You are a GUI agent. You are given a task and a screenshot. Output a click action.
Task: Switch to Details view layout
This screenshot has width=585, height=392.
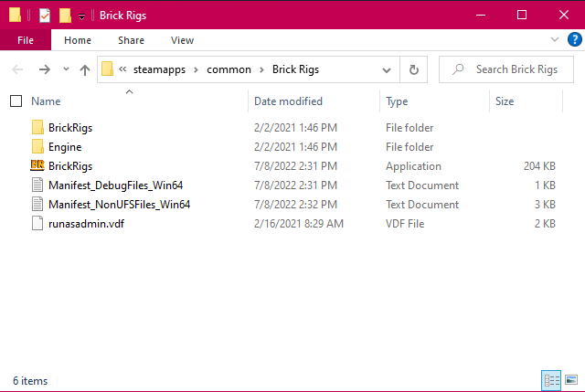[551, 380]
